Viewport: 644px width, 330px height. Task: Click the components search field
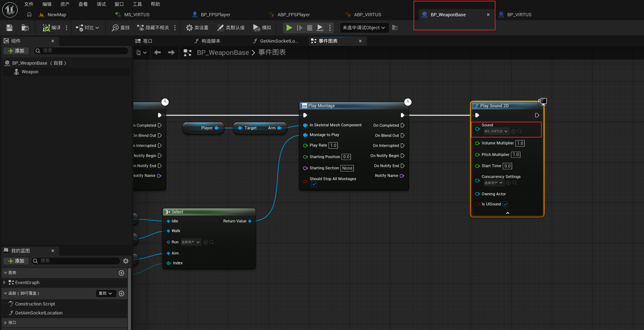(x=81, y=51)
